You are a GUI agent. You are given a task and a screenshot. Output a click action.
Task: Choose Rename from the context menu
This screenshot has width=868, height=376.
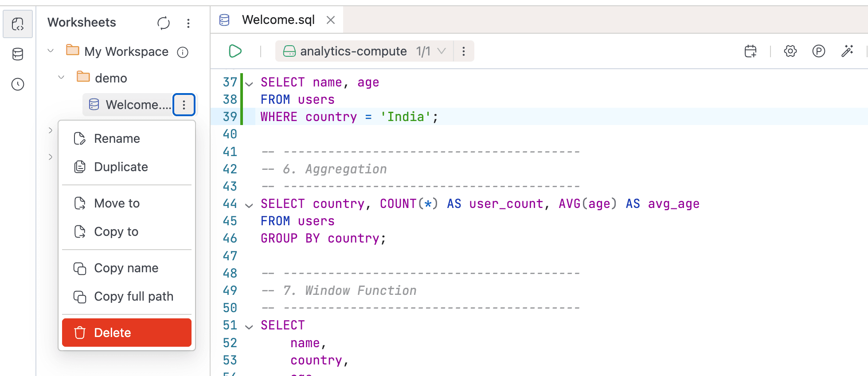point(117,139)
